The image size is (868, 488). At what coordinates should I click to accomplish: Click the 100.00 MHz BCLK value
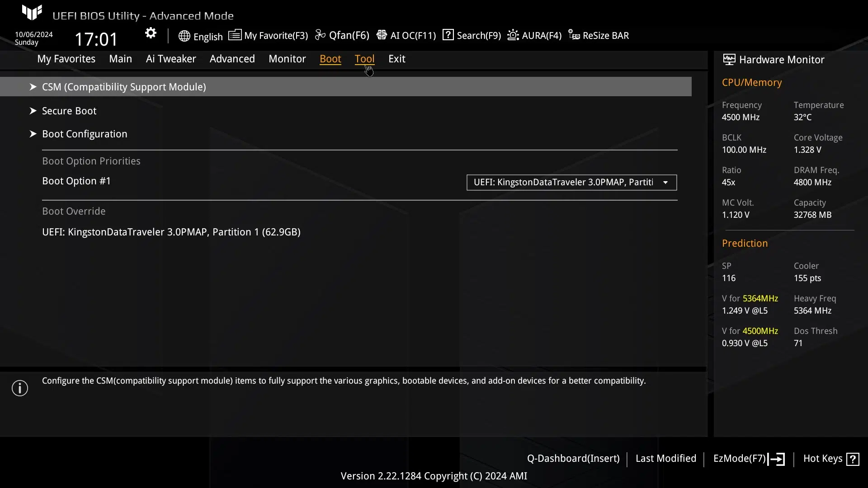(744, 150)
